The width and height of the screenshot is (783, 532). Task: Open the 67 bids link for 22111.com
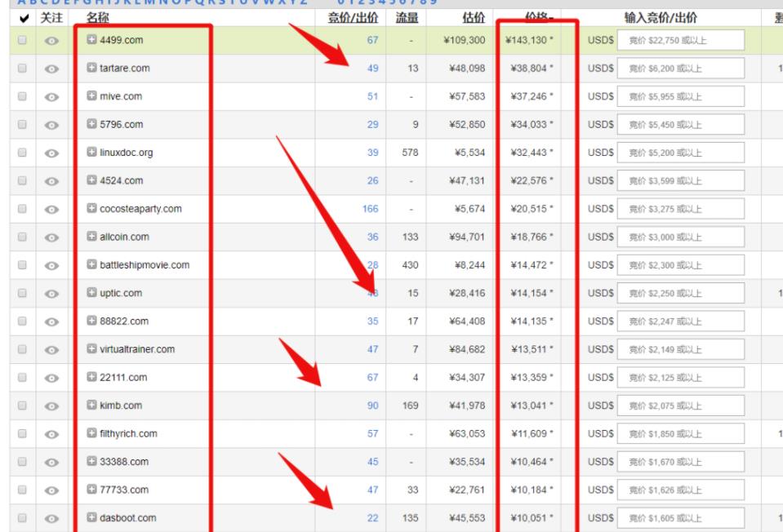click(x=372, y=378)
